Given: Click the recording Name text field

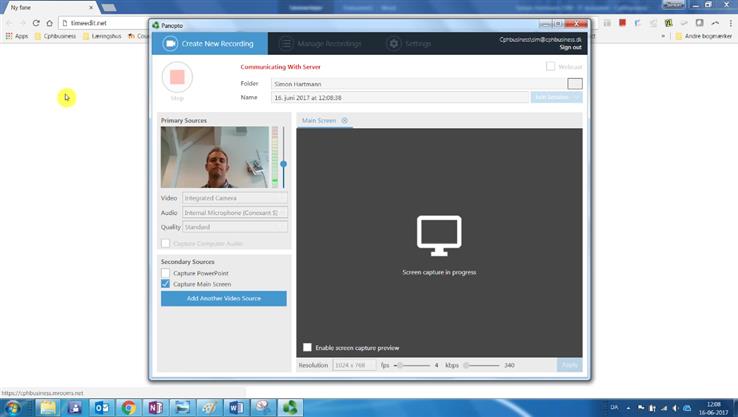Looking at the screenshot, I should [400, 98].
